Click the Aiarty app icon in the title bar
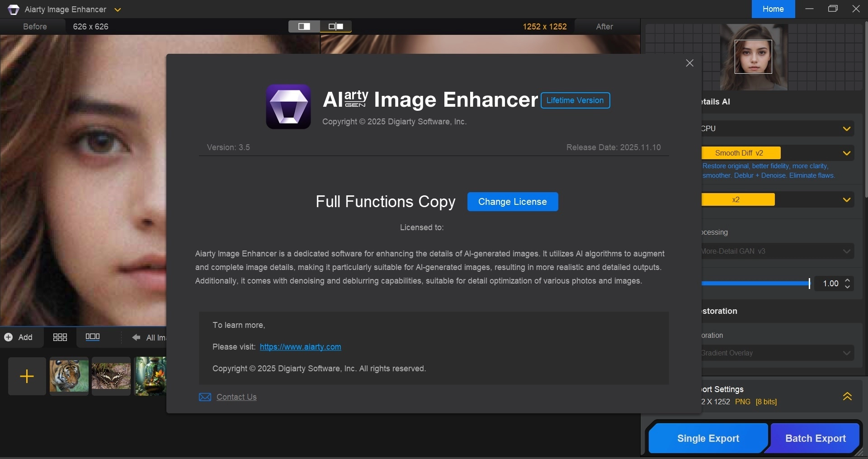The height and width of the screenshot is (459, 868). [14, 9]
